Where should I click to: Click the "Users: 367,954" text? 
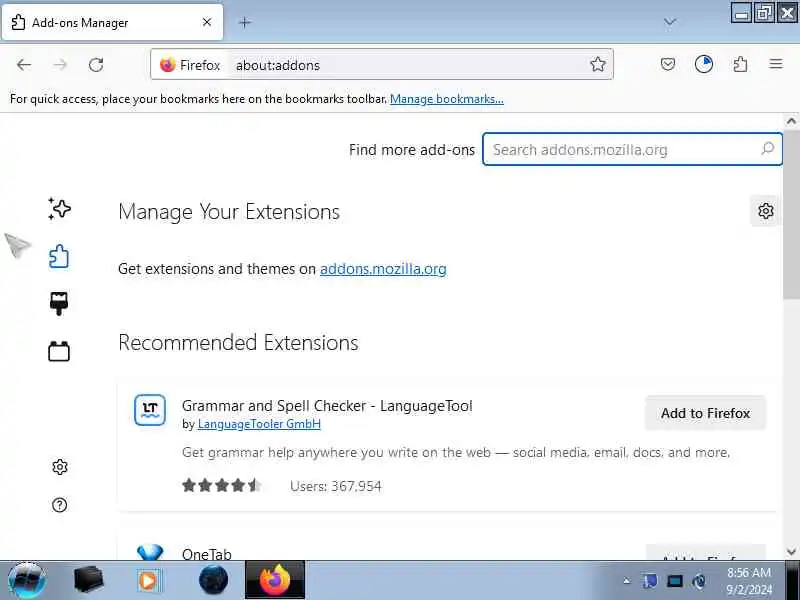pos(336,486)
